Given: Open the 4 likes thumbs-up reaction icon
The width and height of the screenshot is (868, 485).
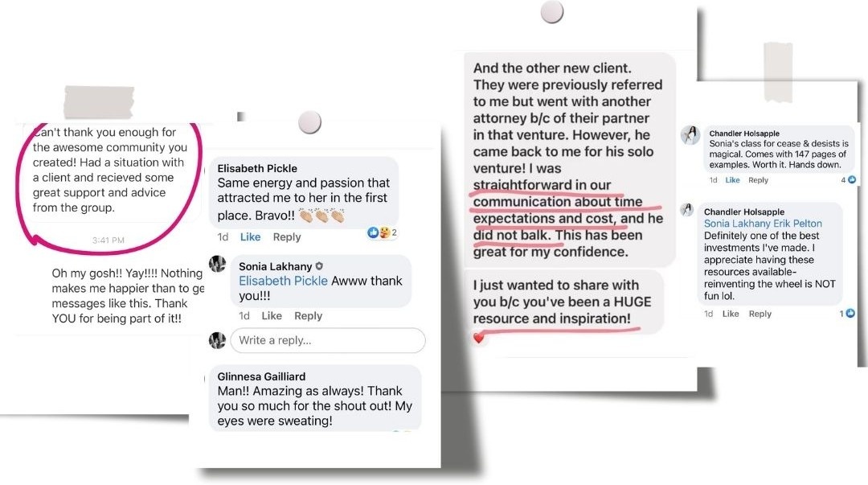Looking at the screenshot, I should [x=851, y=179].
